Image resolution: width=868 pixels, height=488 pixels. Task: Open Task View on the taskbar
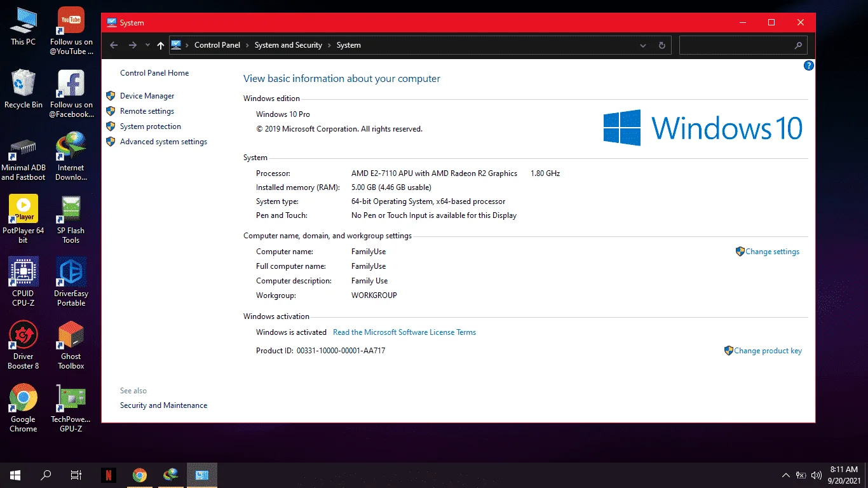[x=76, y=475]
